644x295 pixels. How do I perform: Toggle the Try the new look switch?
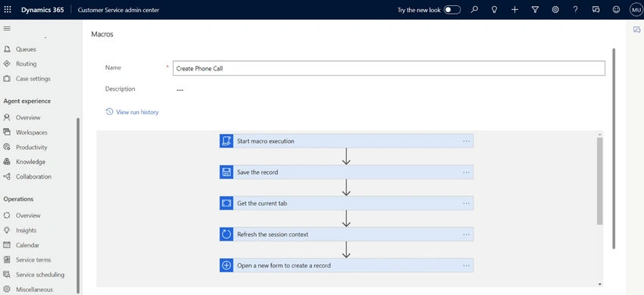pyautogui.click(x=452, y=9)
